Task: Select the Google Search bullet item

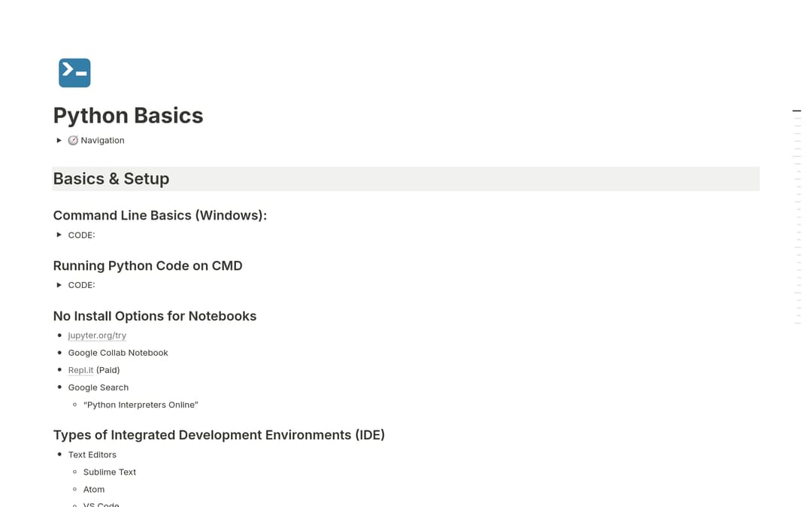Action: pyautogui.click(x=98, y=387)
